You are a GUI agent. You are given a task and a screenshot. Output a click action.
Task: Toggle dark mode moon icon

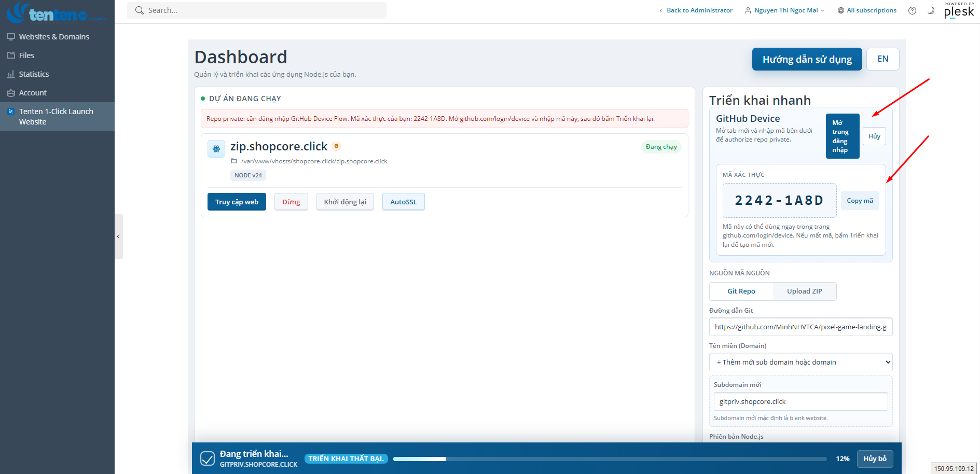931,10
